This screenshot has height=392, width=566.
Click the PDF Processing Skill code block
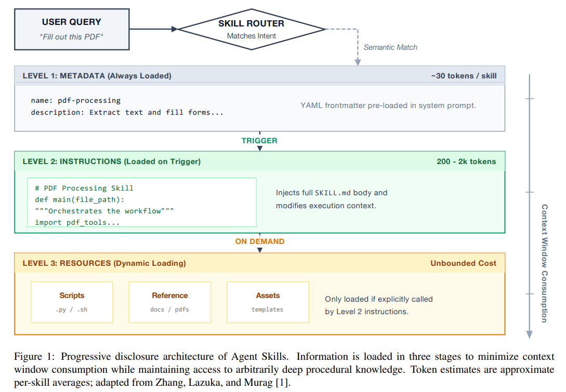[141, 202]
